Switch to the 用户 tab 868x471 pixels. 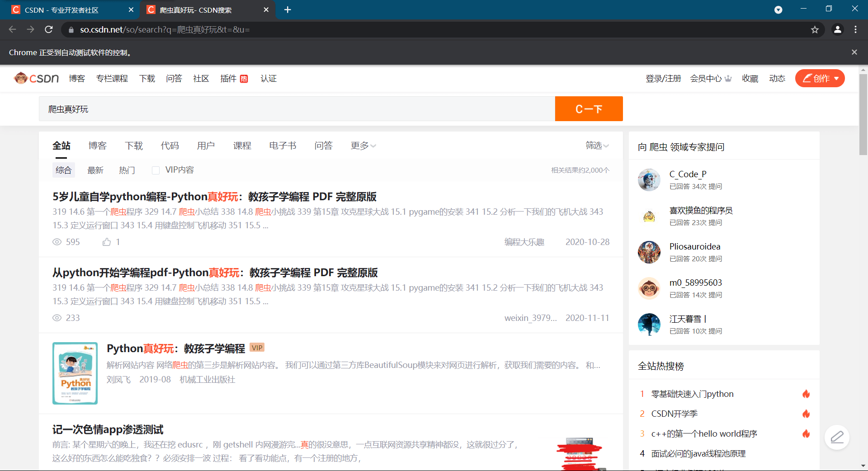pos(206,146)
